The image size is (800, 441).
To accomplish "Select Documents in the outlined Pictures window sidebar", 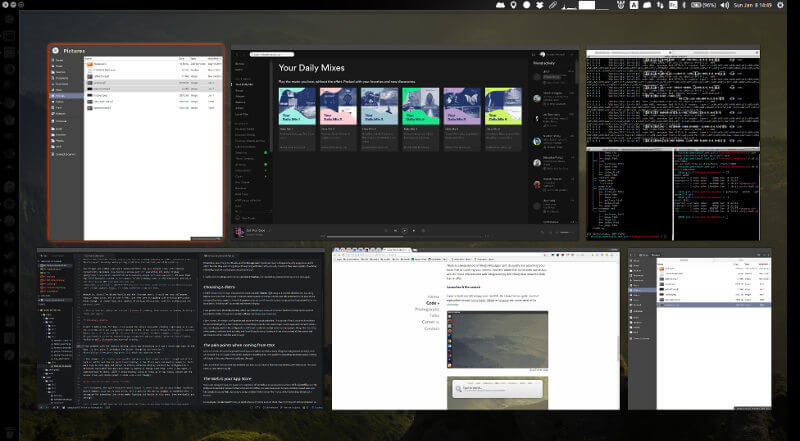I will (66, 78).
